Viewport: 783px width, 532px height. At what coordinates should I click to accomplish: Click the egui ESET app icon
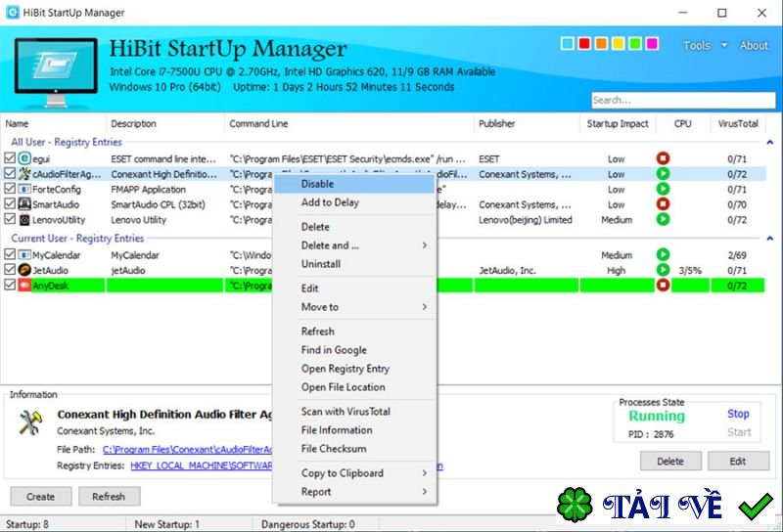tap(24, 158)
